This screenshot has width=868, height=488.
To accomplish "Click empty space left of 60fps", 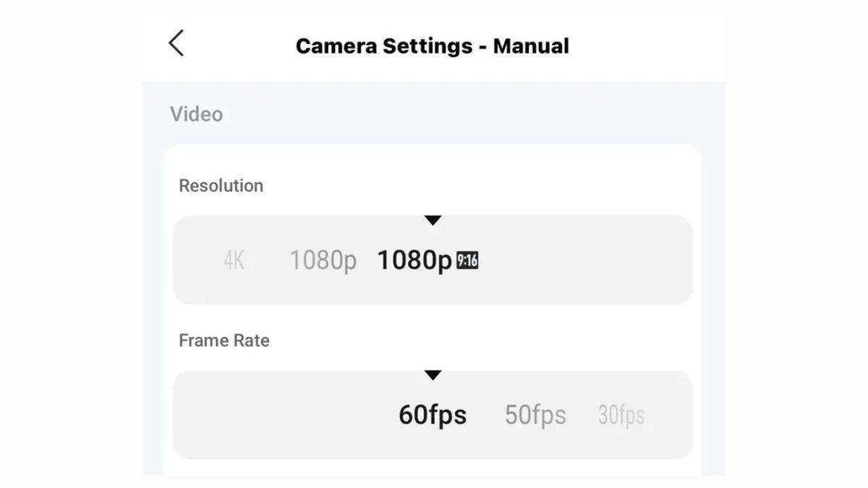I will [x=282, y=415].
